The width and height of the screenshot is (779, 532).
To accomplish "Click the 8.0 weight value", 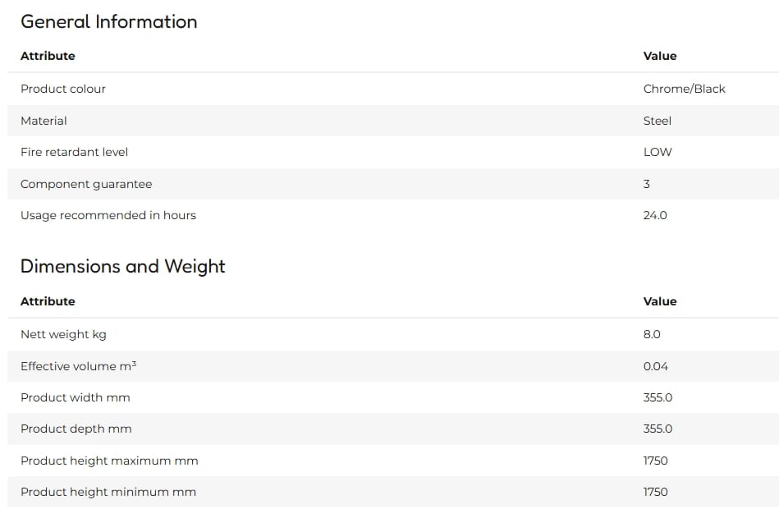I will tap(652, 334).
